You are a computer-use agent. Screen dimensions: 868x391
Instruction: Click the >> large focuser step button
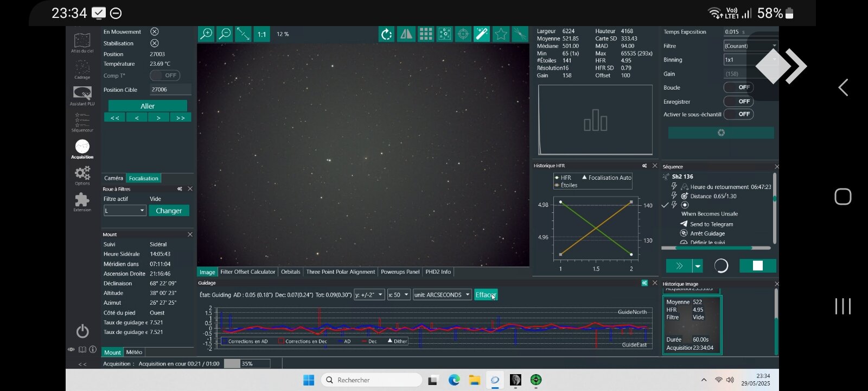tap(181, 117)
